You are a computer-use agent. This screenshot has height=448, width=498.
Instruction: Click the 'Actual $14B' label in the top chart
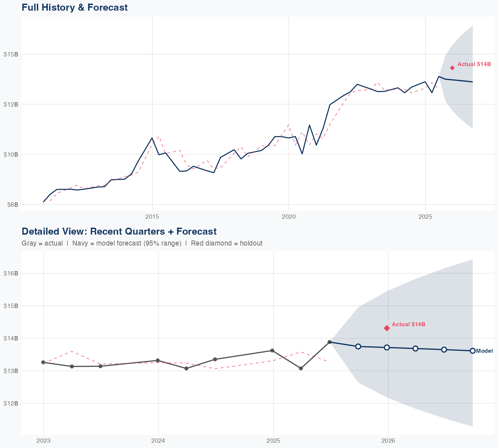pyautogui.click(x=474, y=64)
